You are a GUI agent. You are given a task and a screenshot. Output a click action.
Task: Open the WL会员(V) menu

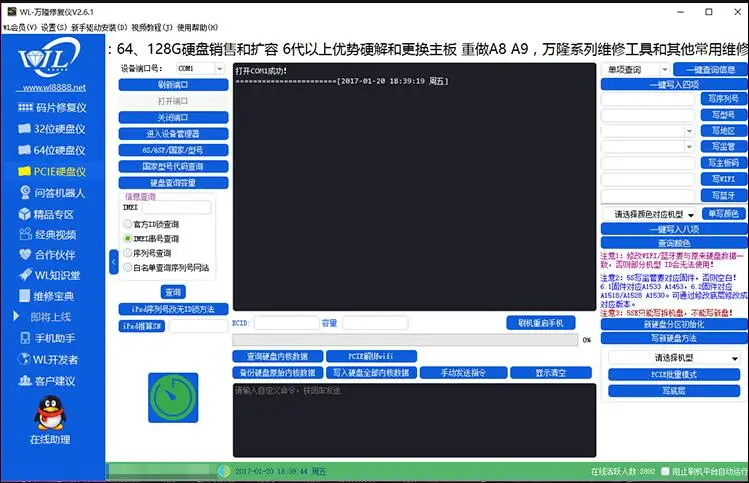coord(20,27)
